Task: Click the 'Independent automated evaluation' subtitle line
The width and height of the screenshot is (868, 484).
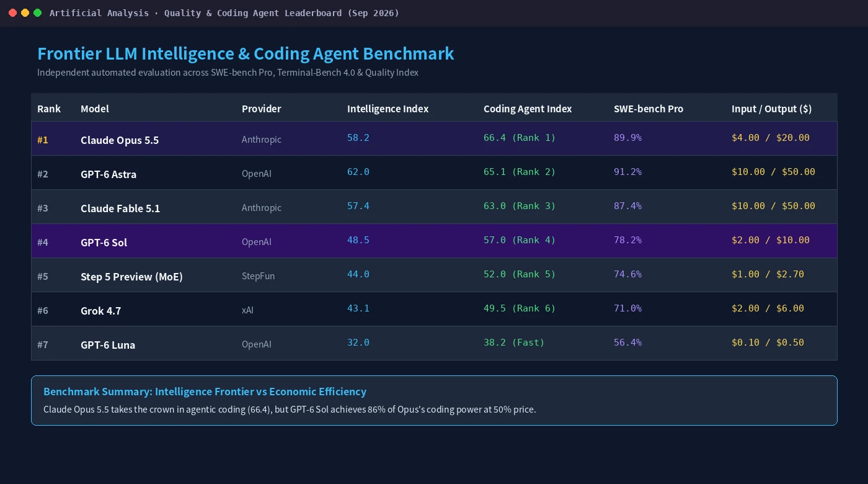Action: click(228, 73)
